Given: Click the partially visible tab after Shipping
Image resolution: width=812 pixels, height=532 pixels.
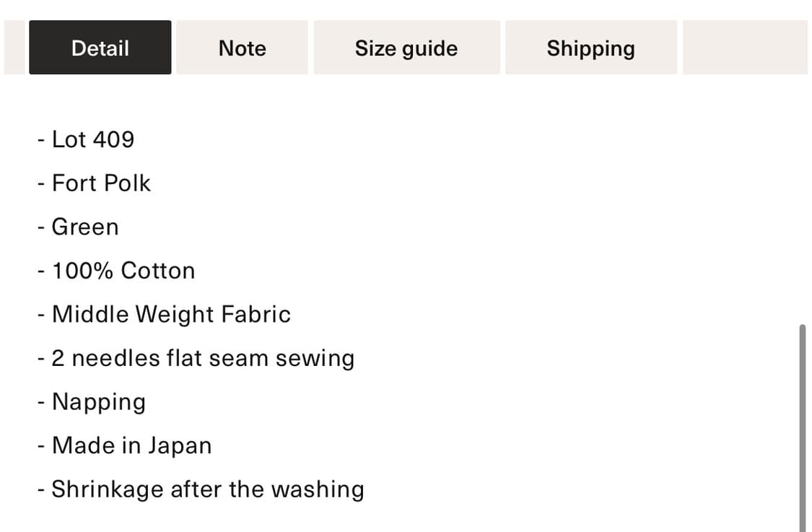Looking at the screenshot, I should (x=744, y=48).
